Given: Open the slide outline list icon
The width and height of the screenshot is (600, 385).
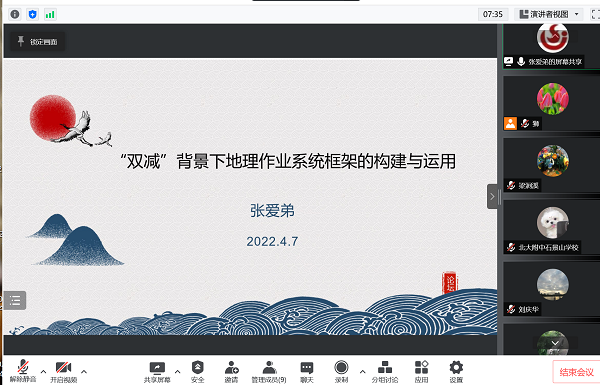Looking at the screenshot, I should click(x=15, y=300).
